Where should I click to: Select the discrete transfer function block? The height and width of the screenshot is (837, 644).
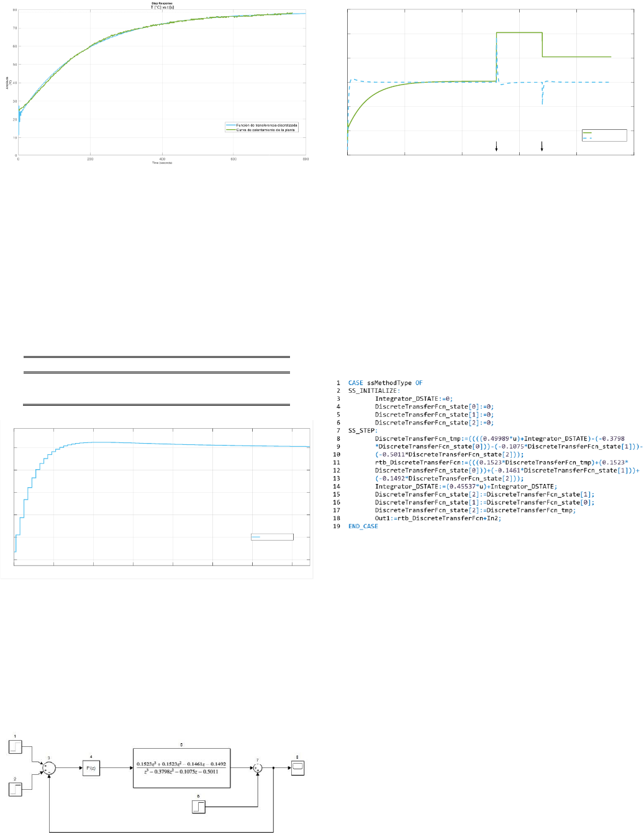click(181, 768)
